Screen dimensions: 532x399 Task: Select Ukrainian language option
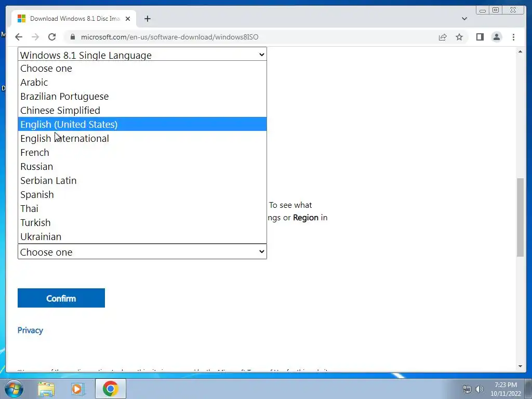142,236
